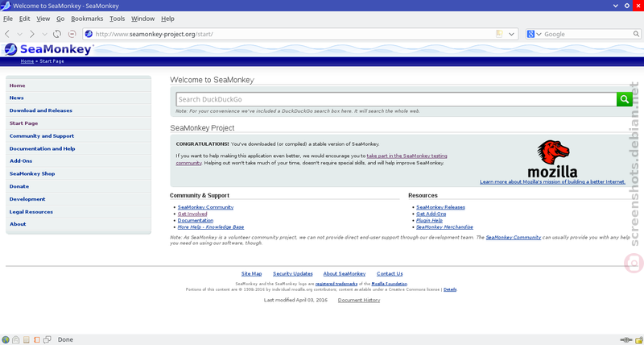Viewport: 644px width, 345px height.
Task: Open the Contact Us footer link
Action: tap(390, 274)
